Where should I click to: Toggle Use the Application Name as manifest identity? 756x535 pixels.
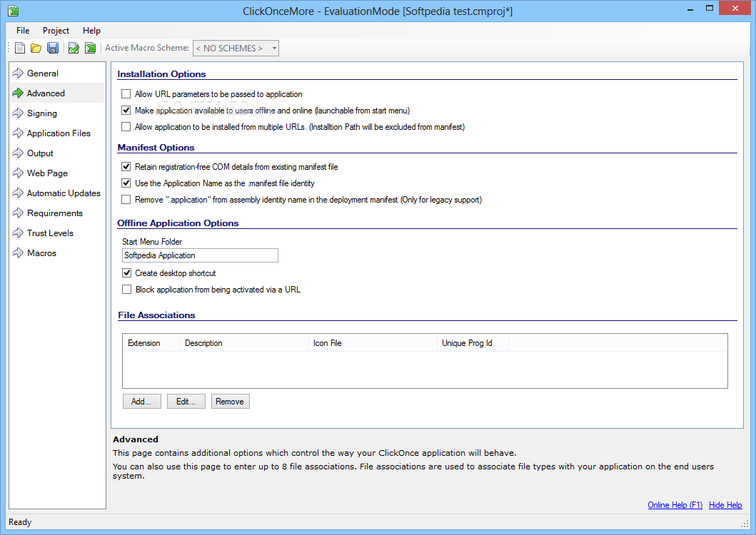126,183
